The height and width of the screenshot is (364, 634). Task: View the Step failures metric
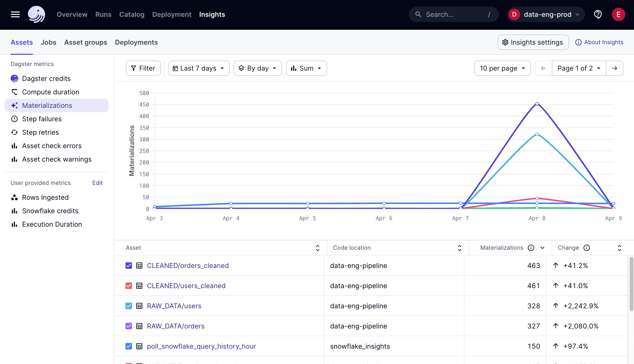point(42,119)
